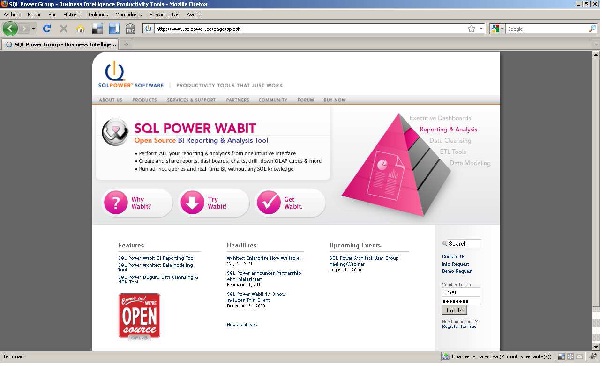Screen dimensions: 602x366
Task: Open the COMMUNITY navigation item
Action: 273,100
